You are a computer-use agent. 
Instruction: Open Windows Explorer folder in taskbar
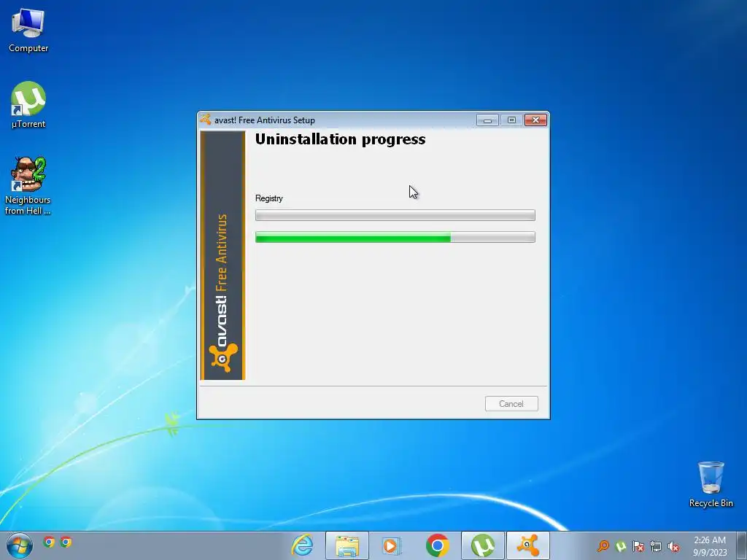pyautogui.click(x=347, y=545)
